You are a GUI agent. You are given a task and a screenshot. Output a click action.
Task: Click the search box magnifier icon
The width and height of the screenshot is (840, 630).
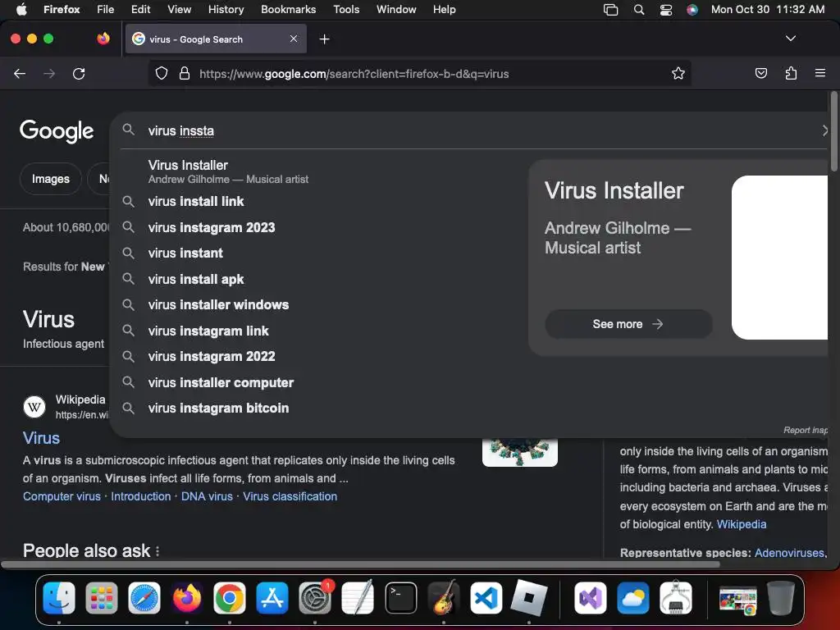pos(128,130)
